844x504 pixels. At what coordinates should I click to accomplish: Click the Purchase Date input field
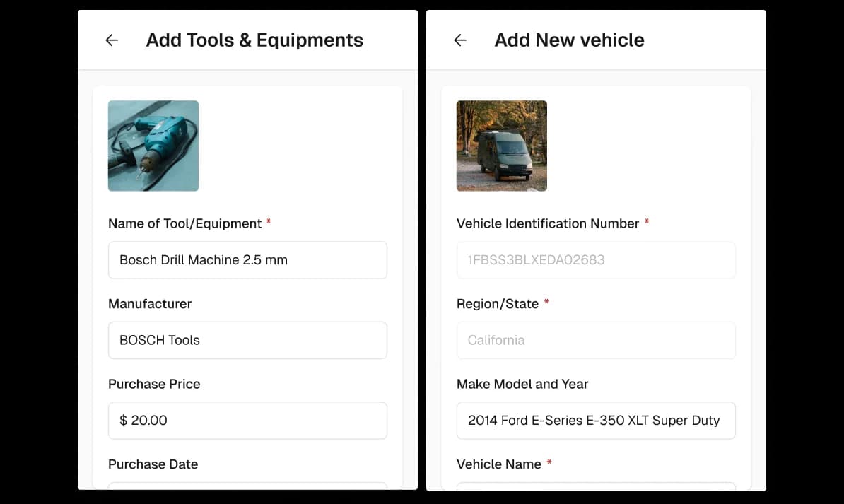click(247, 491)
